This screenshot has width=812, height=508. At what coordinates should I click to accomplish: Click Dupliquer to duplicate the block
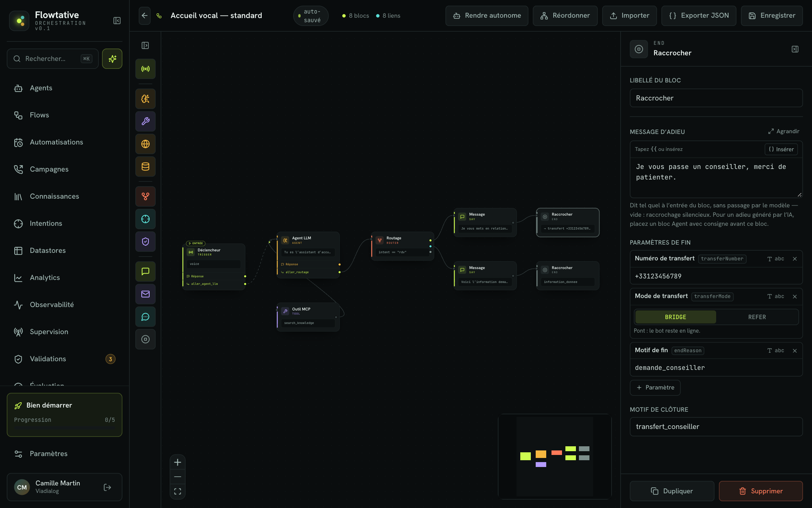(x=672, y=491)
